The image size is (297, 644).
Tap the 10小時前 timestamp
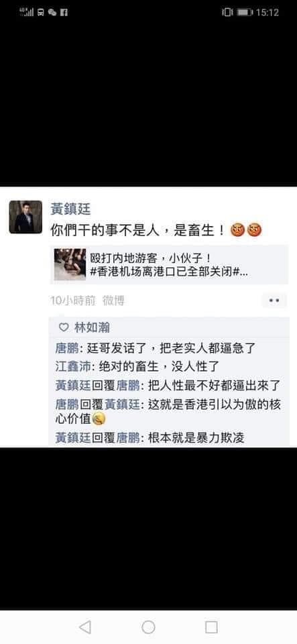(72, 301)
